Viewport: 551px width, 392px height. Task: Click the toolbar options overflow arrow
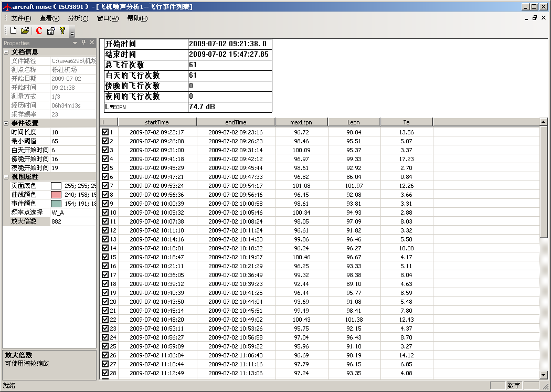coord(72,34)
